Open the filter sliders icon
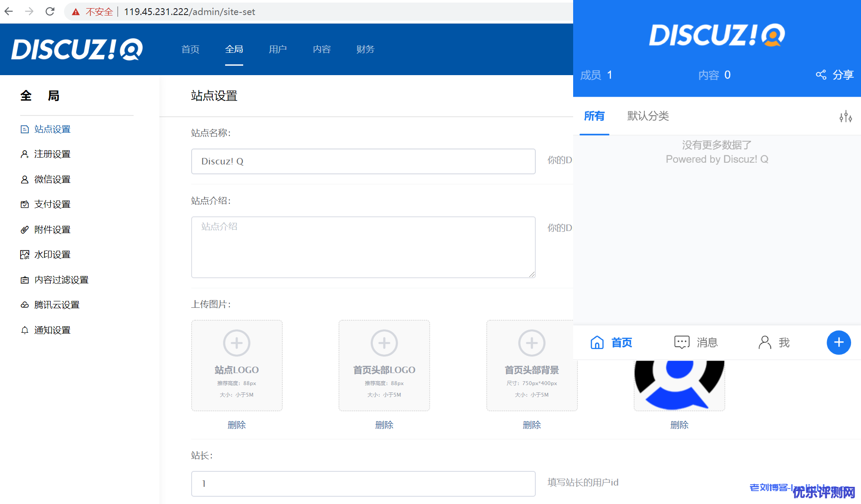Image resolution: width=861 pixels, height=504 pixels. pos(846,116)
